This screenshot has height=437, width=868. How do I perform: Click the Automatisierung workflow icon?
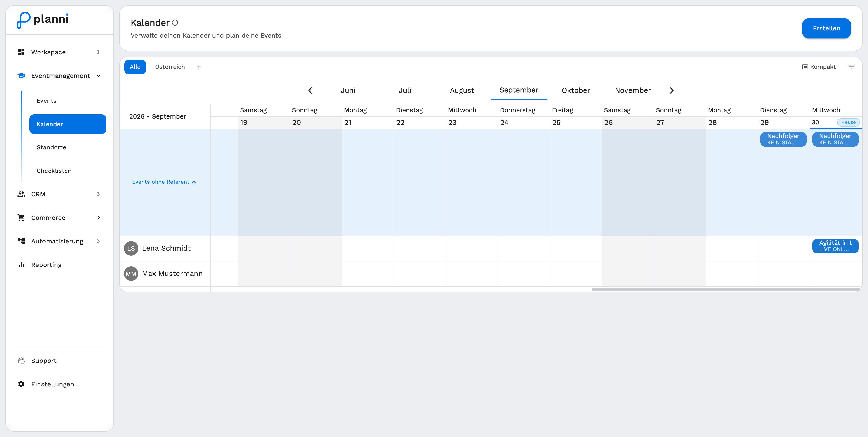point(21,241)
